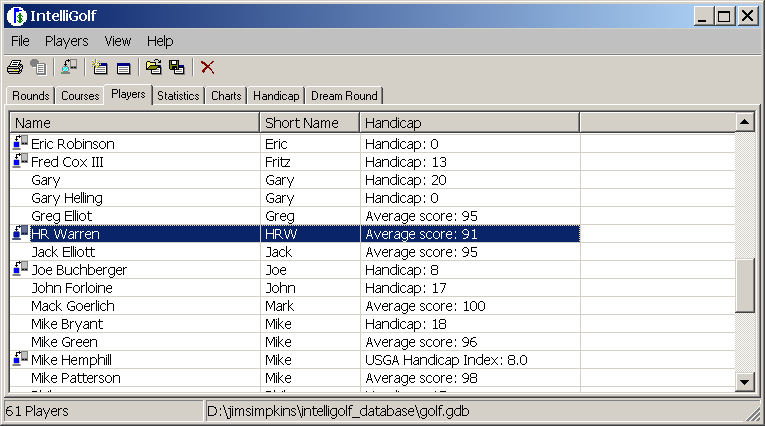Maximize the IntelliGolf window
The height and width of the screenshot is (426, 765).
point(725,16)
